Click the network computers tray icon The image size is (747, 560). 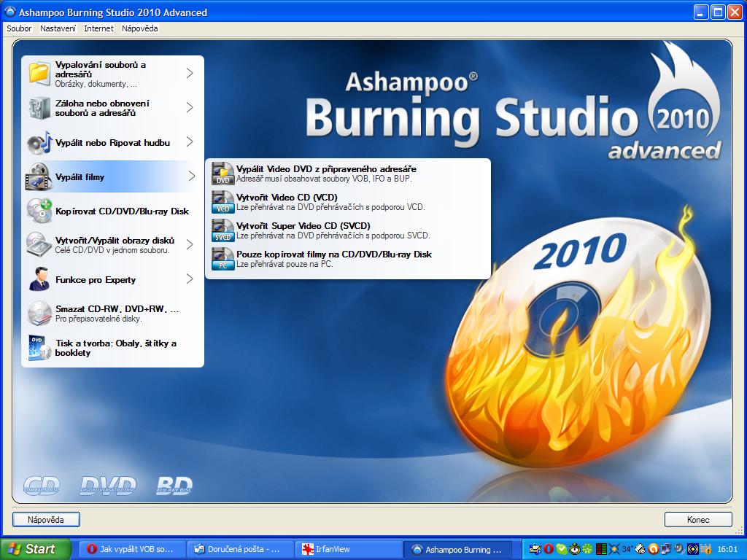[665, 549]
